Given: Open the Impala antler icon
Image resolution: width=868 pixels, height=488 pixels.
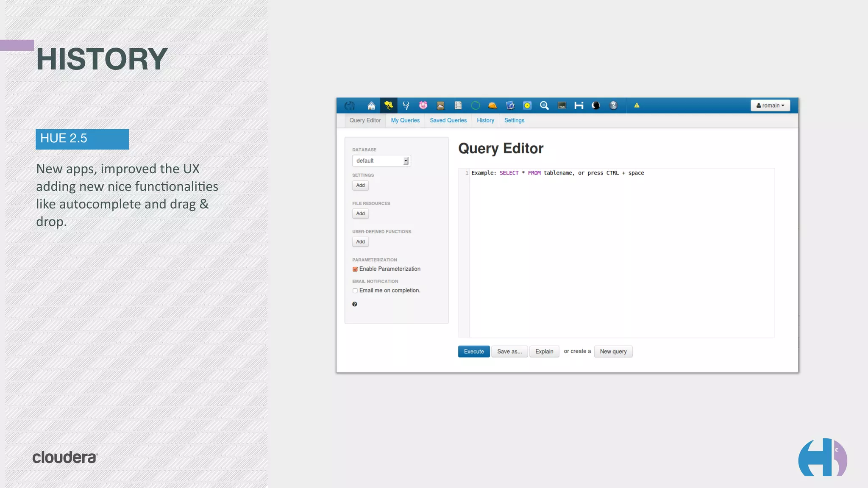Looking at the screenshot, I should 406,105.
